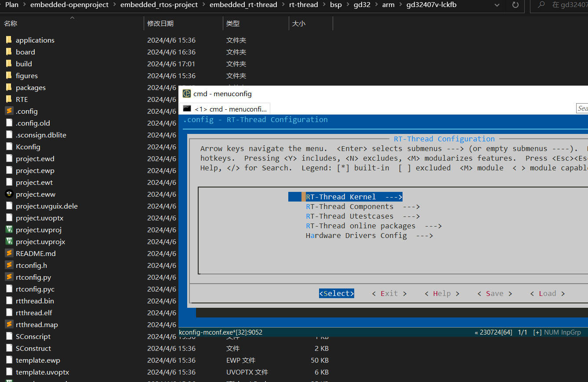
Task: Click the < Save > button in menuconfig
Action: [495, 293]
